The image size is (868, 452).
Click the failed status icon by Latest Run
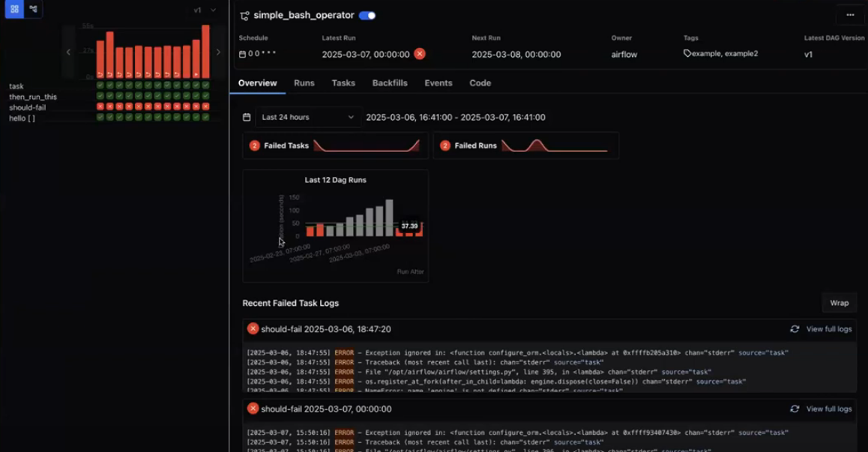click(x=420, y=54)
